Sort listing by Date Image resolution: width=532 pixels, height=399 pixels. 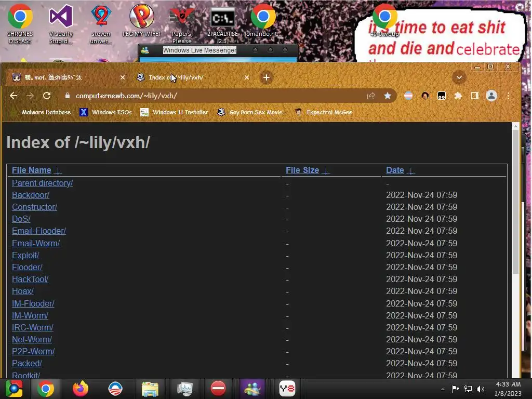point(395,170)
